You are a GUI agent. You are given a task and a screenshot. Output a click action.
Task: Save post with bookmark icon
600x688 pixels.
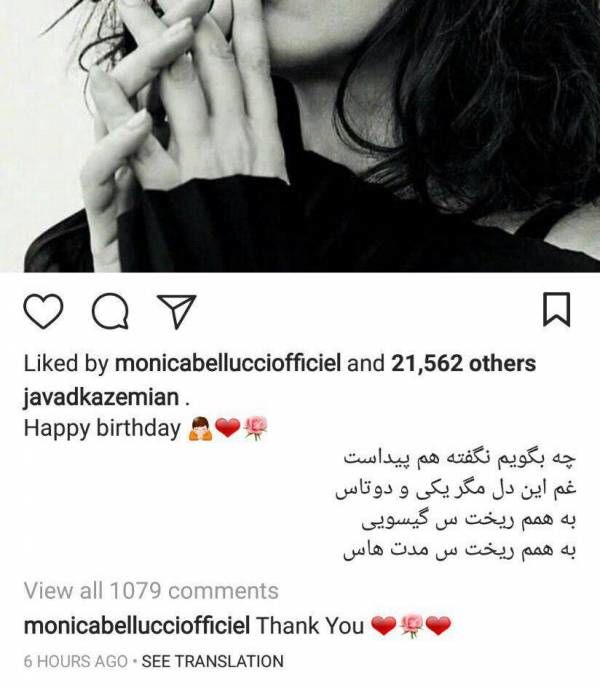click(x=557, y=309)
